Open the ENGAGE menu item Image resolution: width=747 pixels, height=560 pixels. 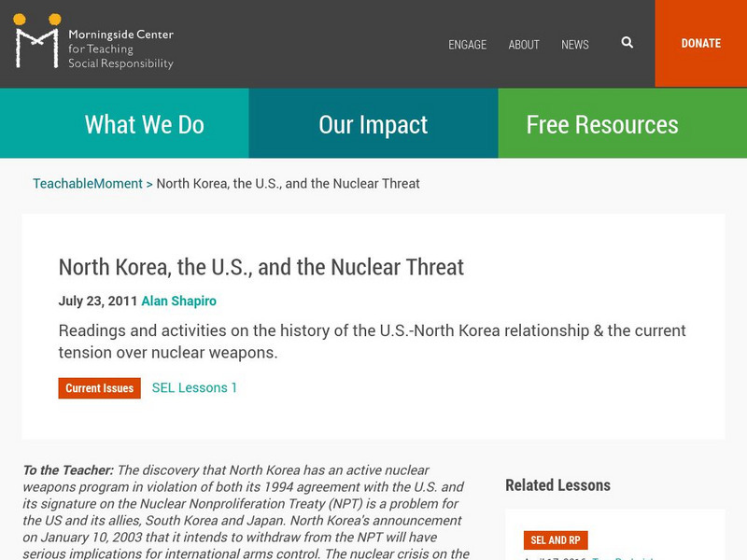point(467,45)
